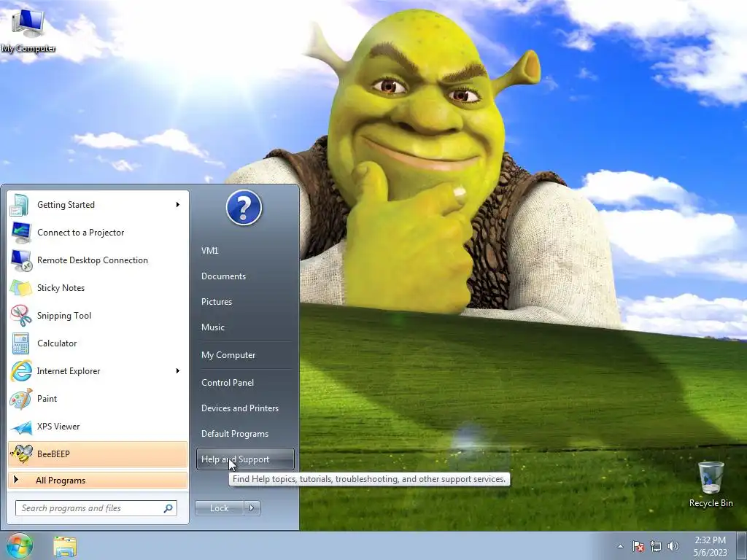Open Windows Explorer from the taskbar

(65, 546)
